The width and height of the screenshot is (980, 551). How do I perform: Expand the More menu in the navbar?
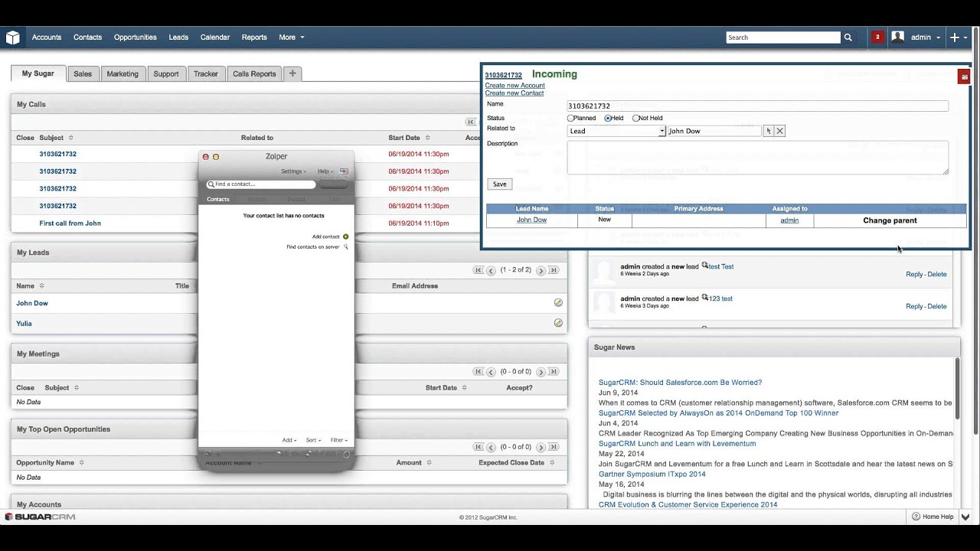click(292, 37)
